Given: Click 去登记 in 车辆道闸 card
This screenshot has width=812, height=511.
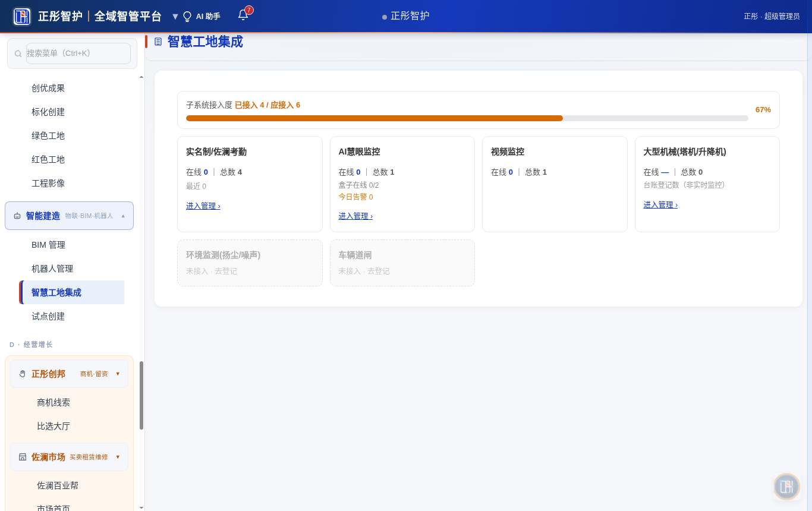Looking at the screenshot, I should (x=379, y=271).
